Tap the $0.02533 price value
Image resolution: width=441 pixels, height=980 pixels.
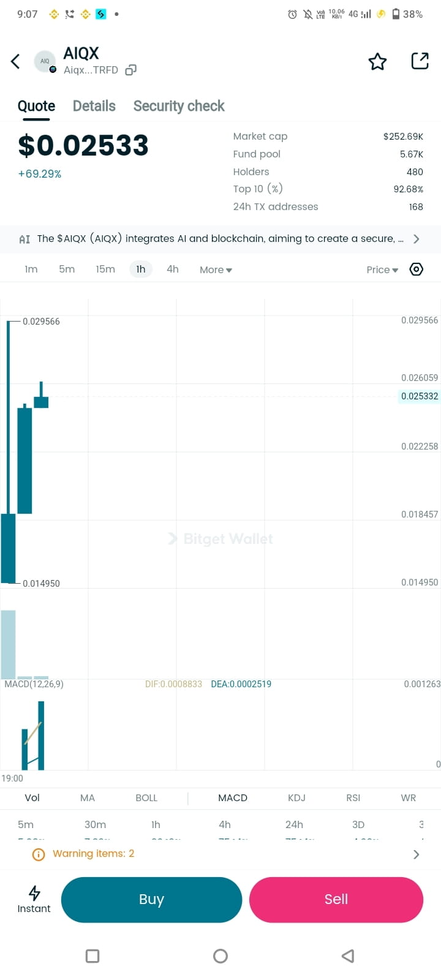(83, 146)
